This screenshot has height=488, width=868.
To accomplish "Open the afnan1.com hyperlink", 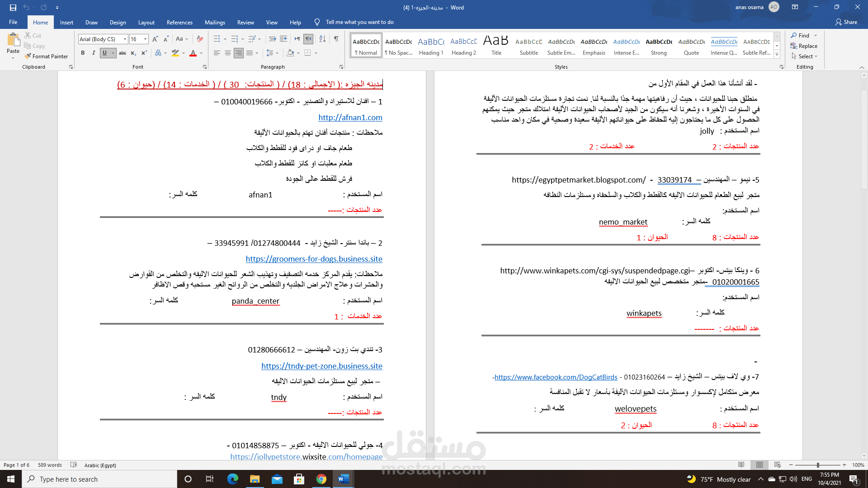I will tap(350, 117).
